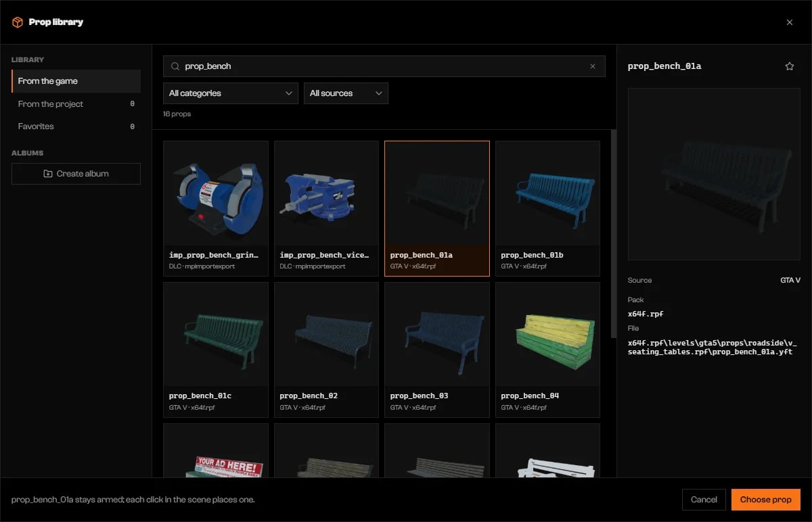Close the Prop library dialog
812x522 pixels.
click(790, 22)
